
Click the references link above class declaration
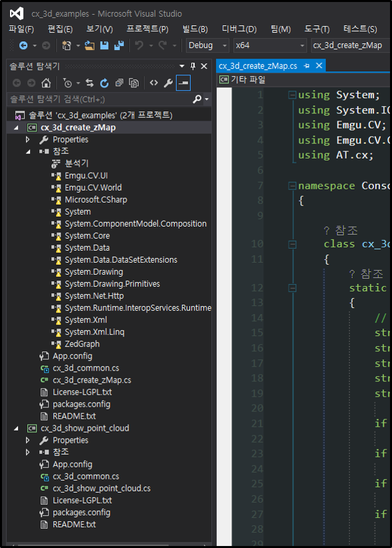(x=341, y=231)
